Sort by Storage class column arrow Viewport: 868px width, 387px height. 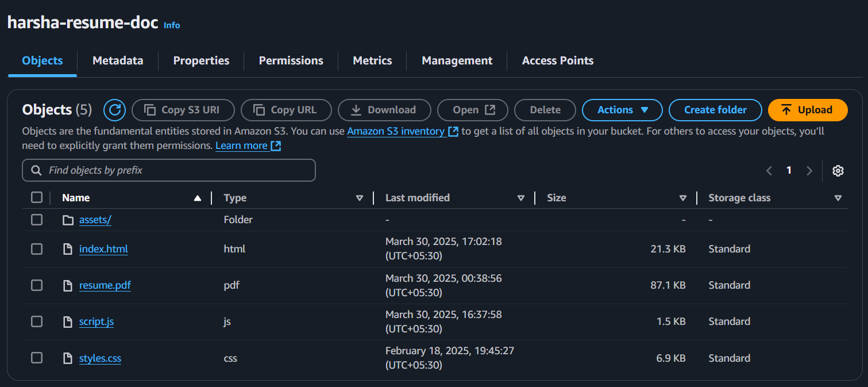(838, 198)
